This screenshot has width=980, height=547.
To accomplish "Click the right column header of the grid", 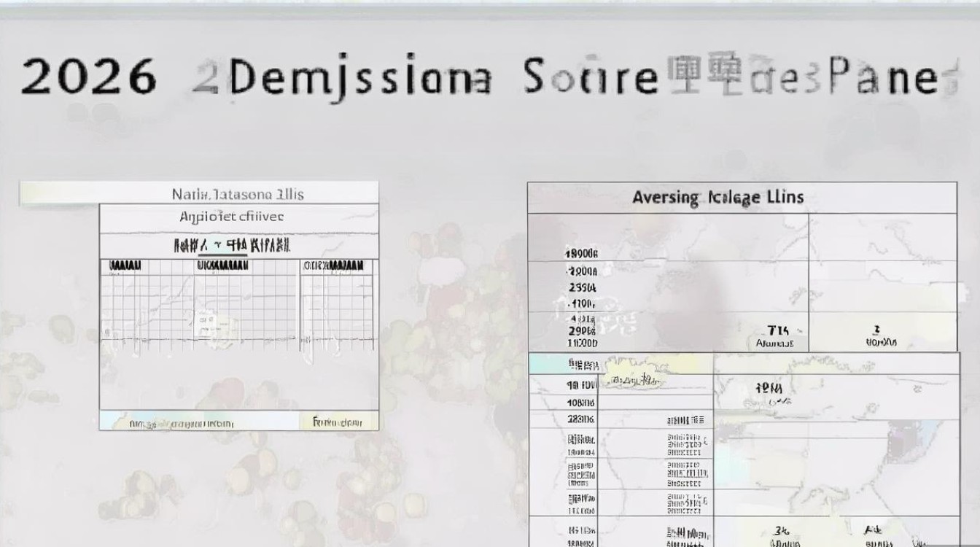I will coord(333,266).
